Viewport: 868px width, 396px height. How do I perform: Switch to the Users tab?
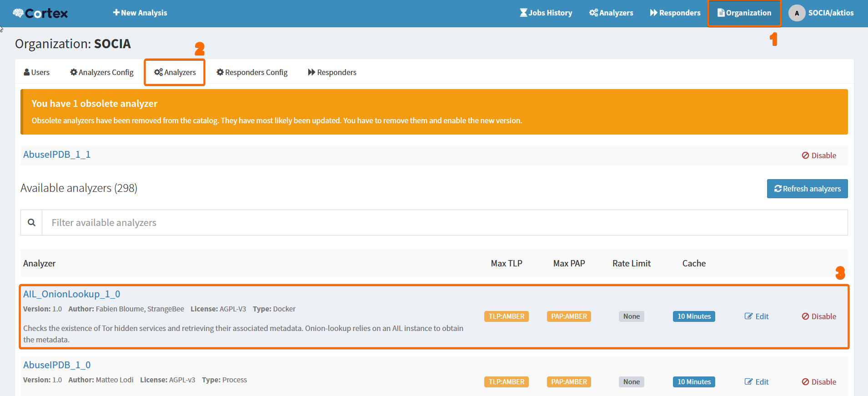(x=37, y=72)
